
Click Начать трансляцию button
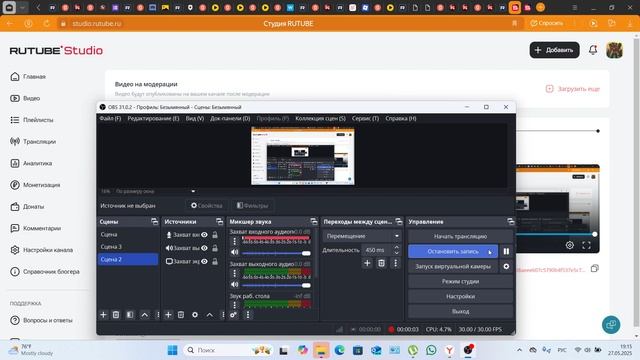(460, 236)
